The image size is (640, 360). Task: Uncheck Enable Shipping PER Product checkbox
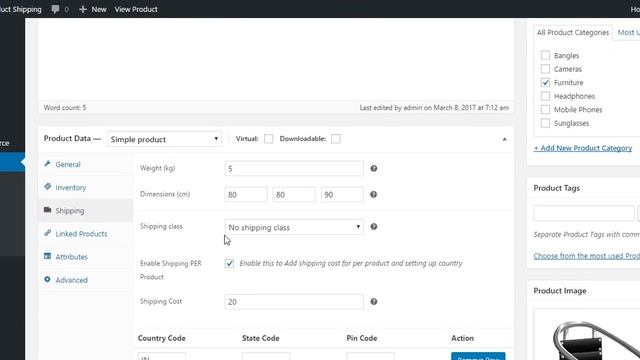click(229, 263)
